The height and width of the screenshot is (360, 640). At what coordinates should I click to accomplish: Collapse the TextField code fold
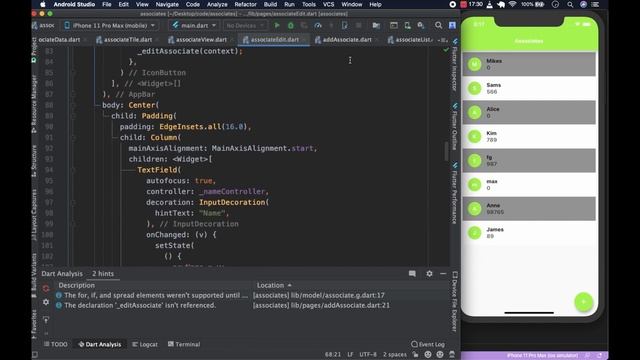[x=74, y=170]
